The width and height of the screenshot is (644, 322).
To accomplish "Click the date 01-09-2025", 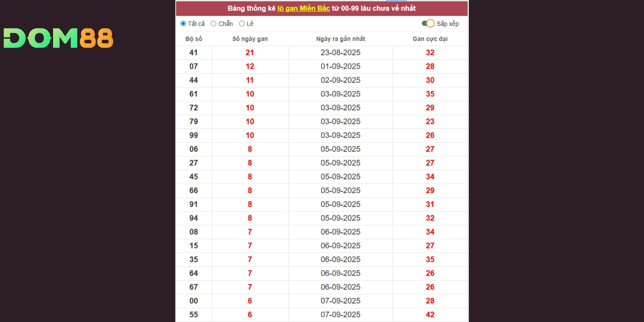I will tap(340, 66).
